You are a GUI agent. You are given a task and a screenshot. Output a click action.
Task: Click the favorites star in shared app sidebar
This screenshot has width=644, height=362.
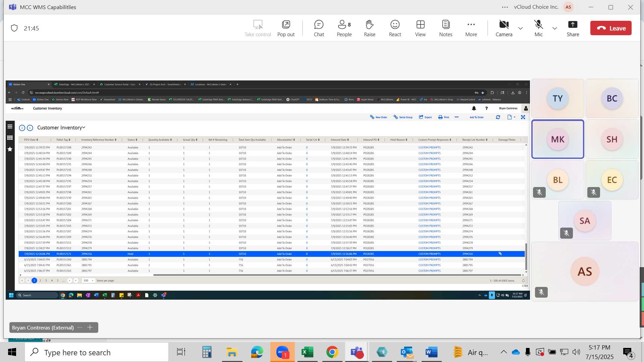pos(10,149)
